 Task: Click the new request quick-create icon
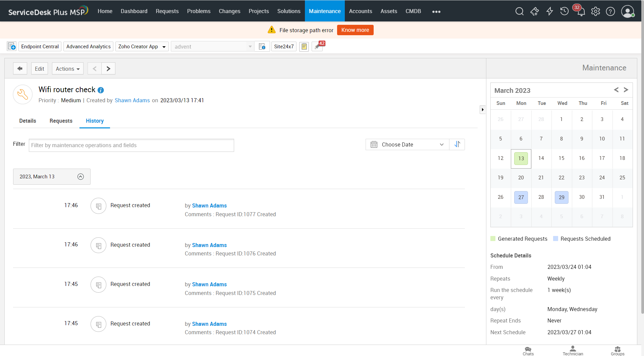tap(12, 46)
